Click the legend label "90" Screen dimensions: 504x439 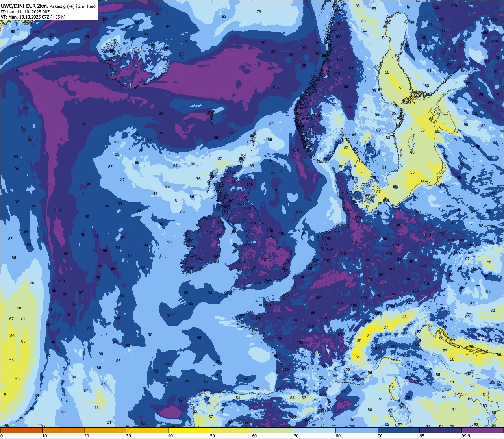(x=380, y=436)
